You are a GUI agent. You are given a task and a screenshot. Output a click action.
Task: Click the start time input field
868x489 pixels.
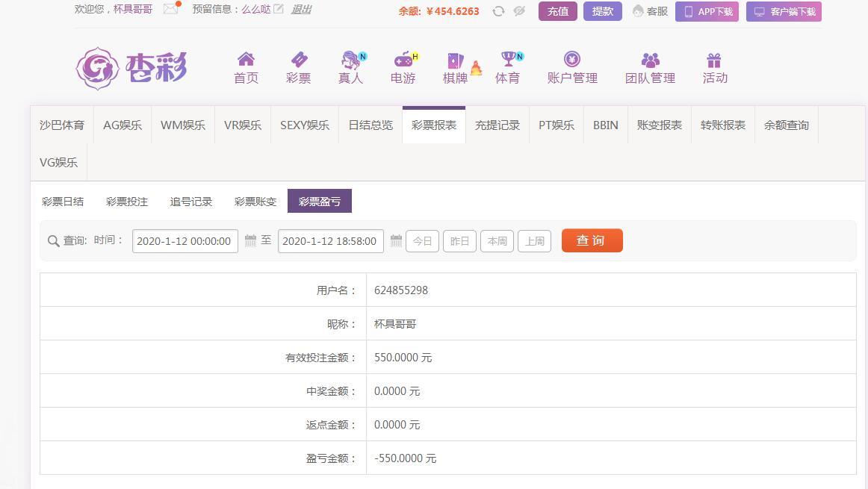[185, 241]
